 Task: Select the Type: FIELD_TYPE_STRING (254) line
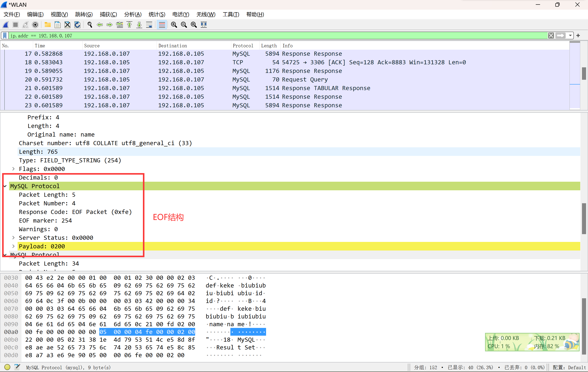coord(70,160)
